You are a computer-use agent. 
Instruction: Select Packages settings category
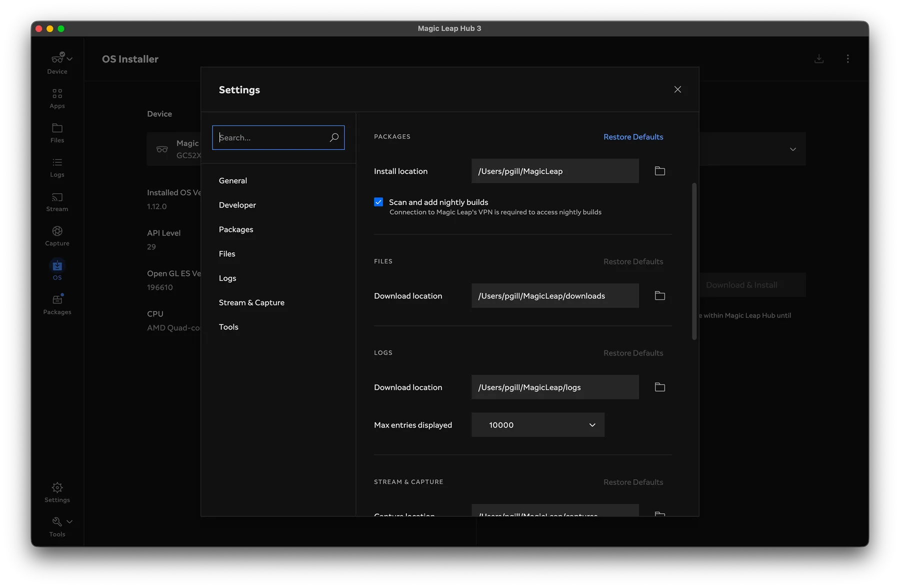pos(236,229)
